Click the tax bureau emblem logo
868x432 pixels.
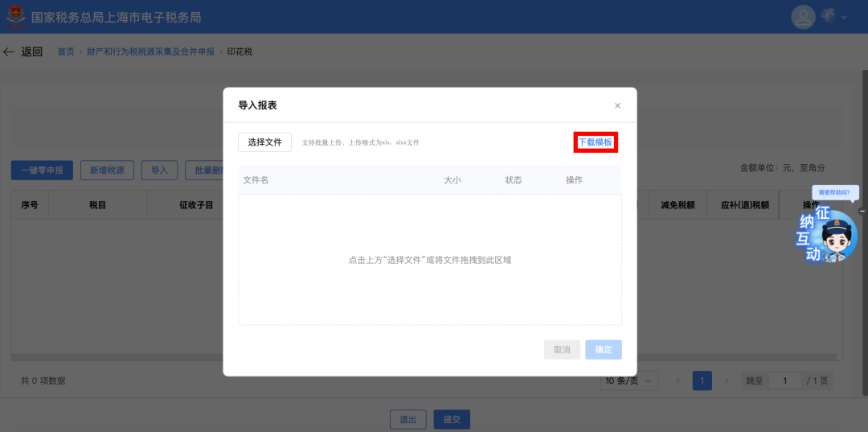pos(16,17)
